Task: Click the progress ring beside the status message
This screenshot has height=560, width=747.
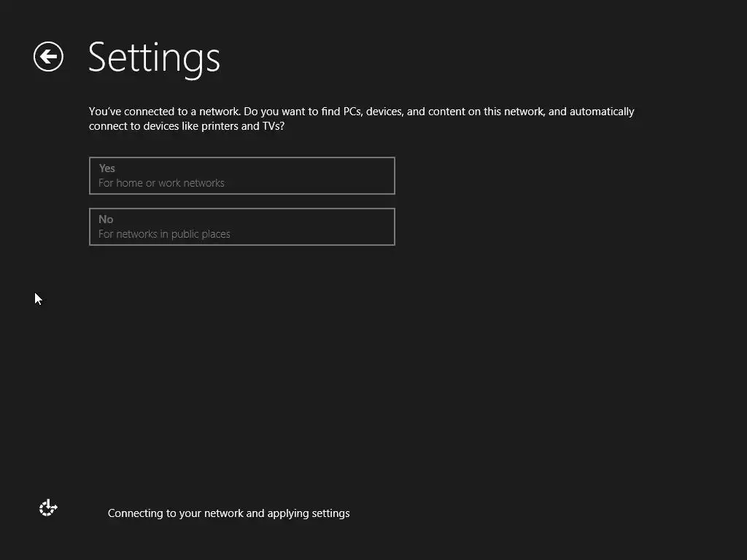Action: click(48, 508)
